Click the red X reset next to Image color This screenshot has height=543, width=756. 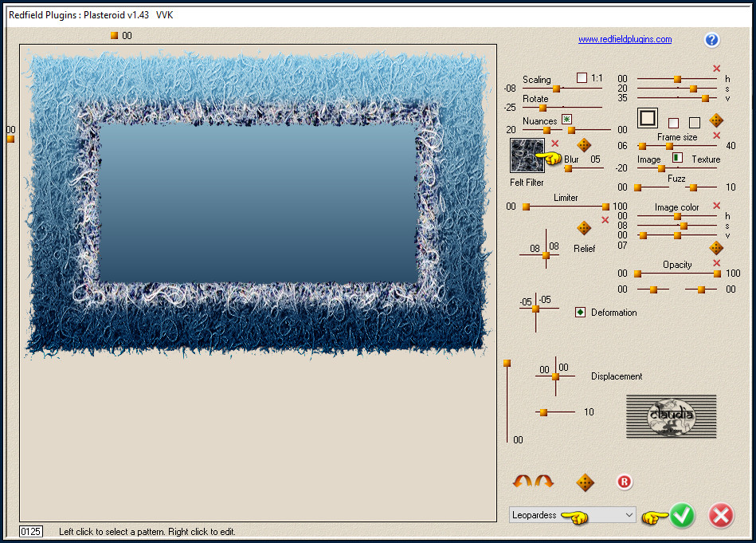pyautogui.click(x=716, y=206)
